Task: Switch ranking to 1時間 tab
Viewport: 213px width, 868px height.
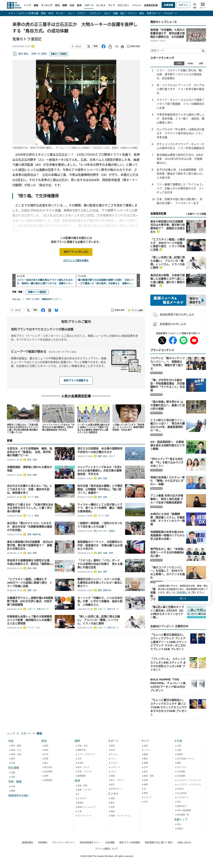Action: (x=179, y=63)
